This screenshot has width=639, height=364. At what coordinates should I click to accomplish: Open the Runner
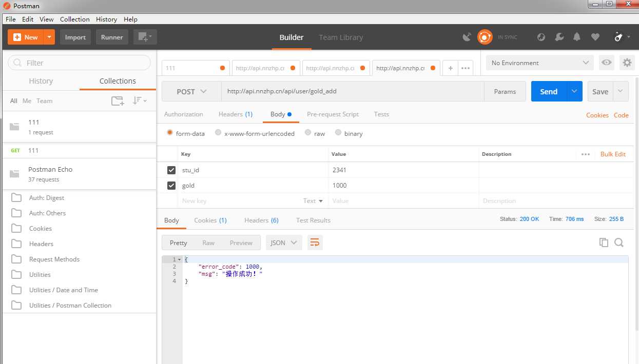(x=112, y=37)
